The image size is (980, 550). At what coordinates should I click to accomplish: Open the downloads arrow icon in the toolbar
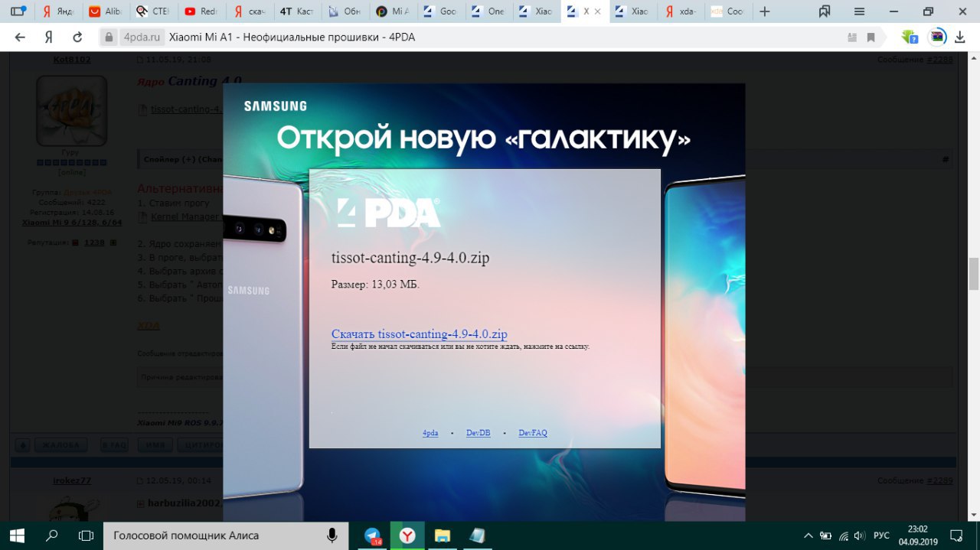coord(959,37)
